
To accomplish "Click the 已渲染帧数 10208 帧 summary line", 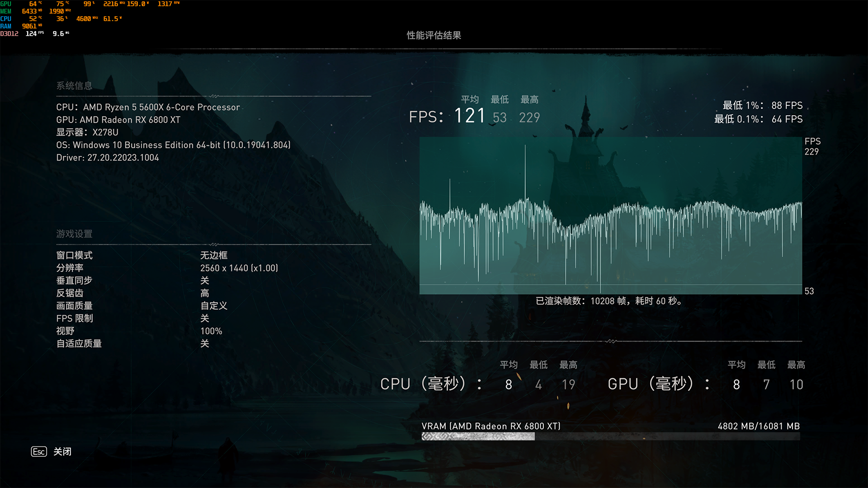I will (609, 301).
